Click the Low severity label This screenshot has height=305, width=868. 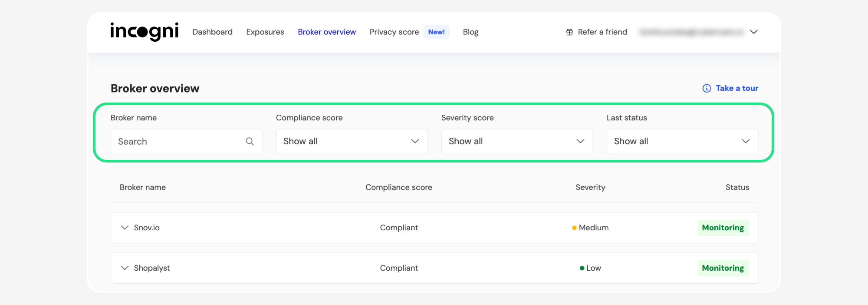(593, 268)
